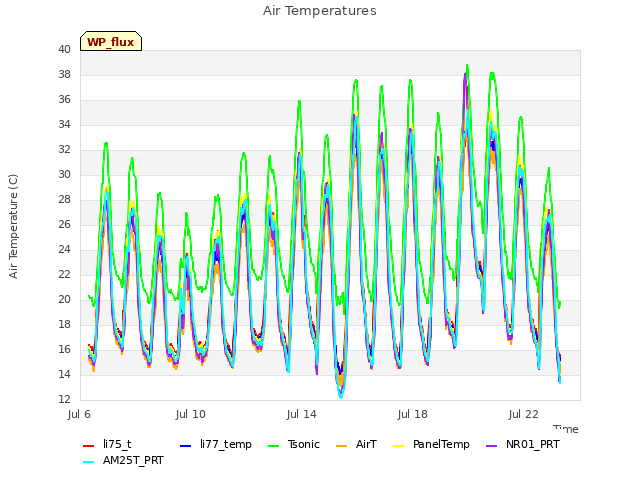Toggle AirT series in the legend
The height and width of the screenshot is (480, 640).
356,444
